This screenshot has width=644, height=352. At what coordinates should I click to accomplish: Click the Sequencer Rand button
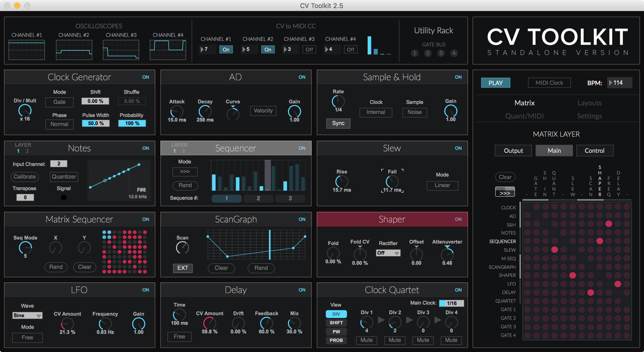(185, 185)
